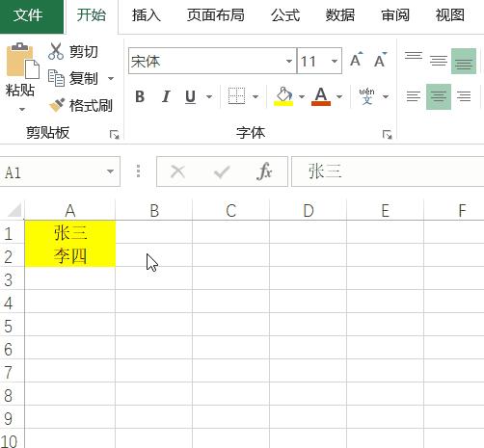This screenshot has width=484, height=448.
Task: Expand underline style dropdown arrow
Action: pos(209,96)
